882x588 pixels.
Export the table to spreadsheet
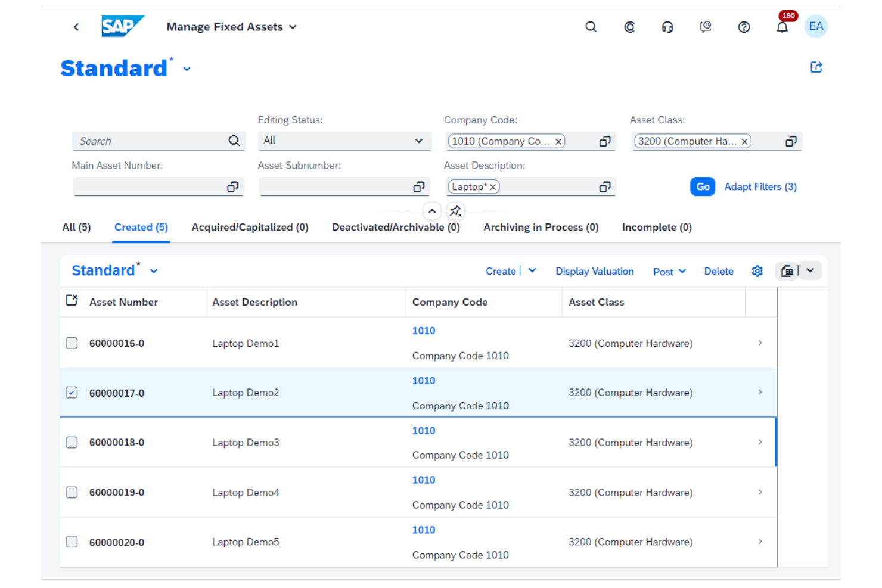point(787,270)
